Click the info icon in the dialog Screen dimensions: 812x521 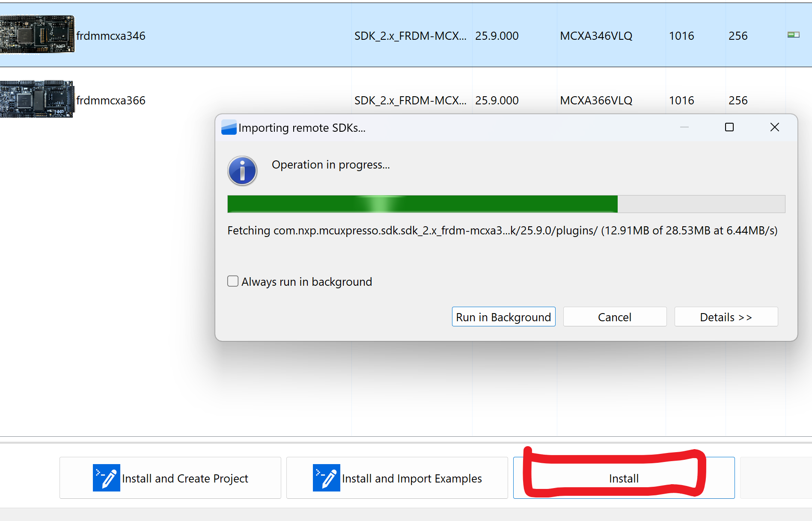point(242,171)
